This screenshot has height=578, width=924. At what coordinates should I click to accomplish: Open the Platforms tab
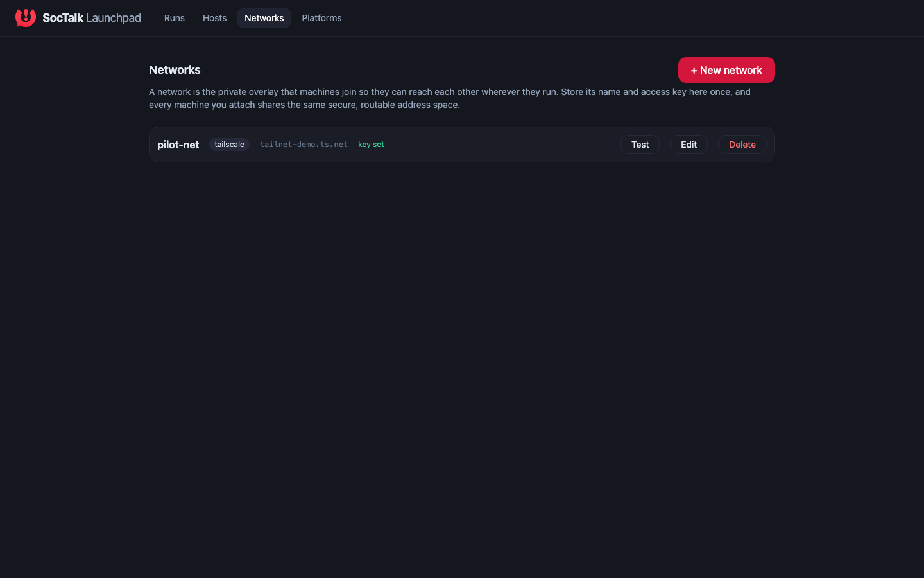point(321,18)
